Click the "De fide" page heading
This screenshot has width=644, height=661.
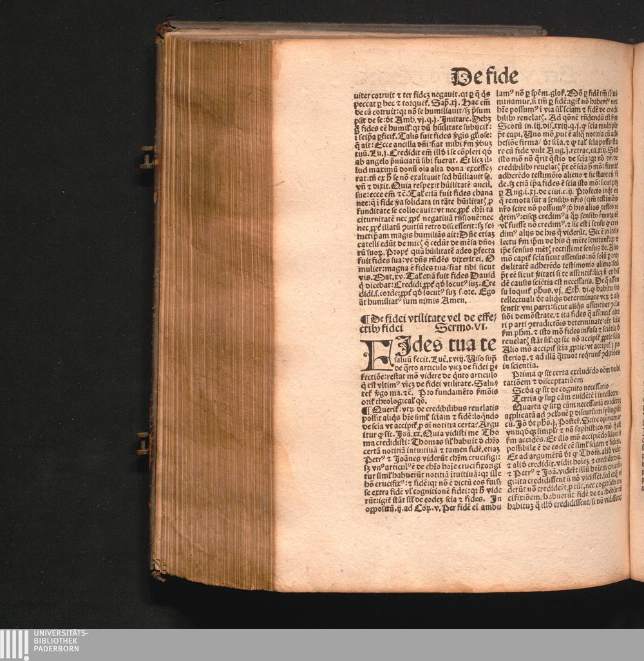pos(484,77)
